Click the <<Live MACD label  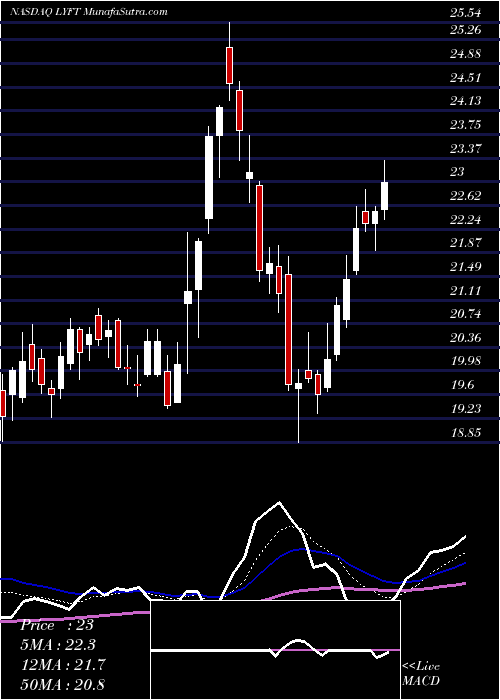point(421,673)
